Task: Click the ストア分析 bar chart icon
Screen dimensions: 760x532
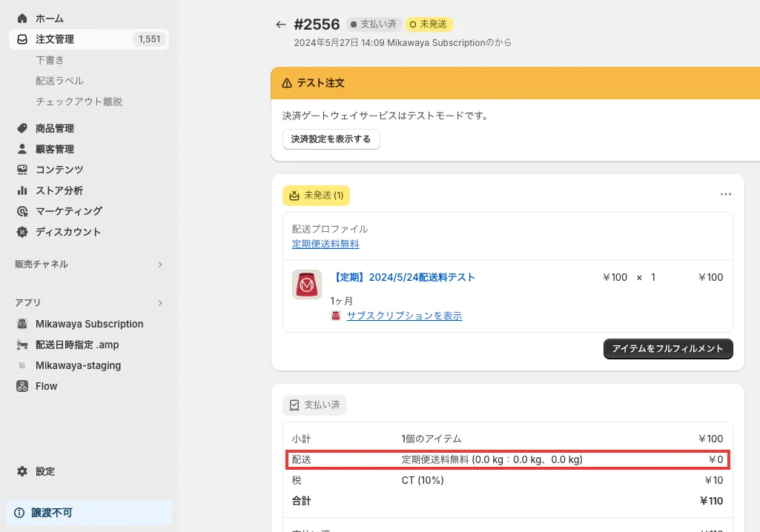Action: [x=22, y=190]
